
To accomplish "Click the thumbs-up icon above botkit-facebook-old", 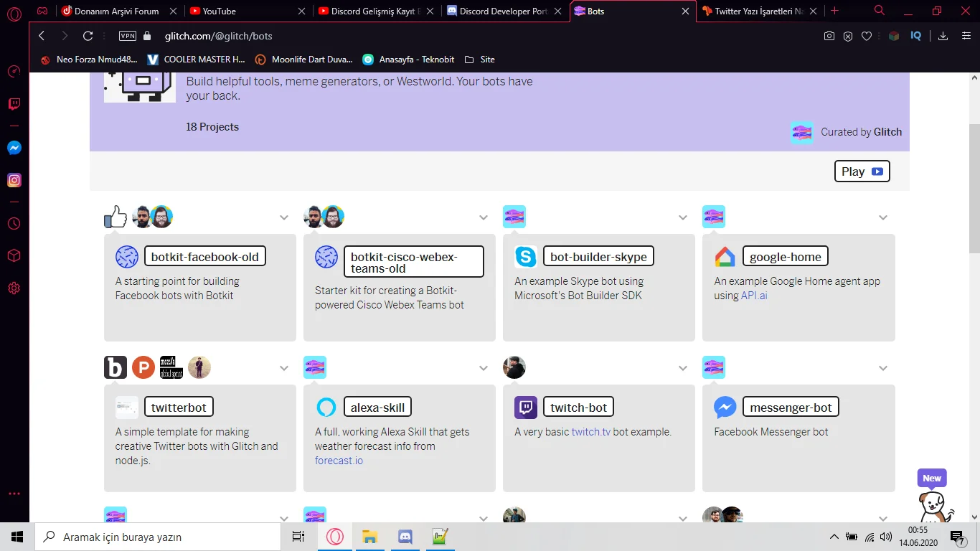I will pyautogui.click(x=116, y=217).
